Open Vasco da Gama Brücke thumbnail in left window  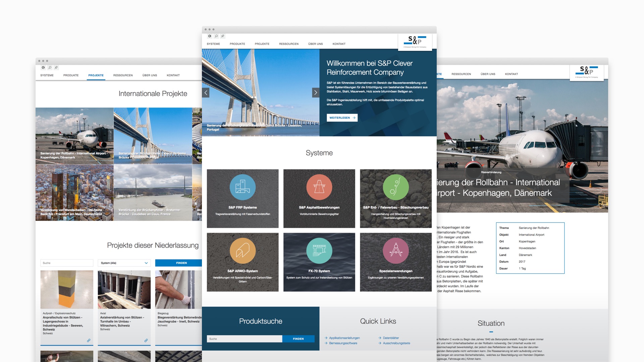[153, 136]
